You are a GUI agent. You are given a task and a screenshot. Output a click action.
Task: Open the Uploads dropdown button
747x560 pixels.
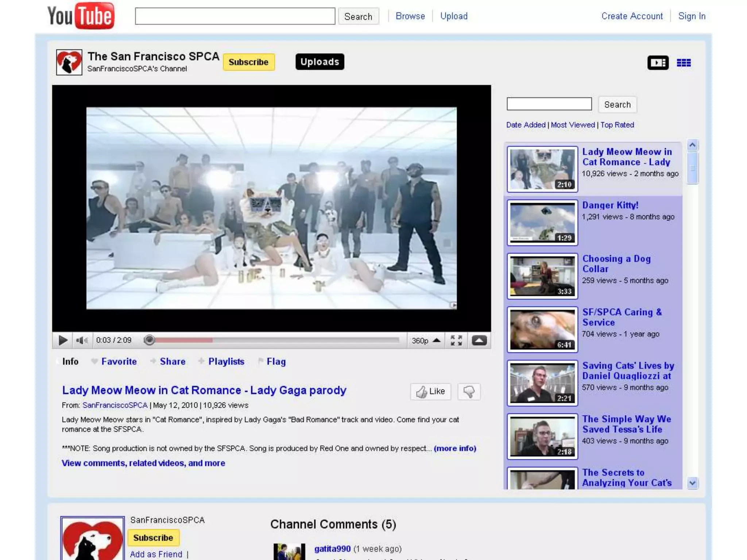click(x=320, y=62)
